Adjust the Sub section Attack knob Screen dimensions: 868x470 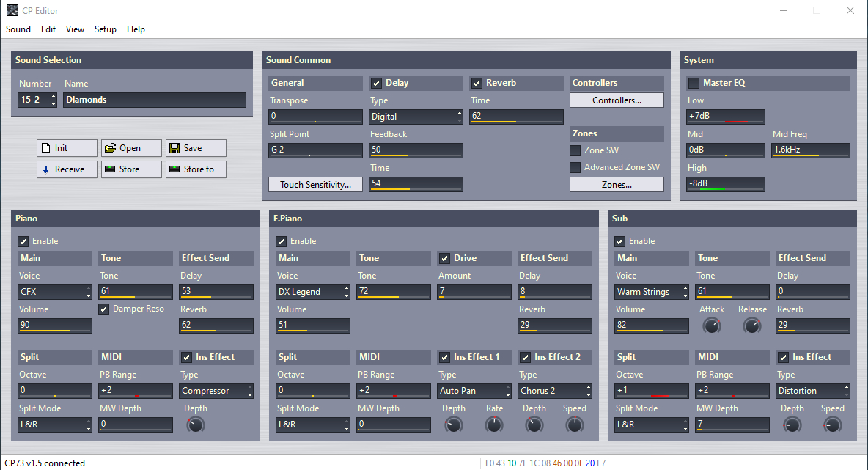point(711,326)
